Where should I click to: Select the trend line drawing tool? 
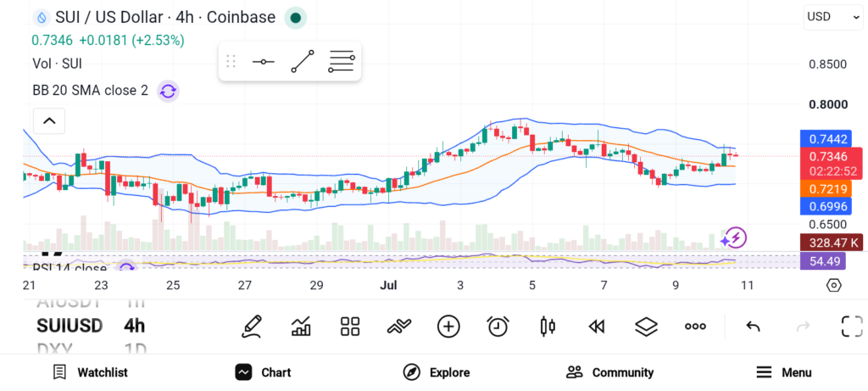(x=303, y=61)
